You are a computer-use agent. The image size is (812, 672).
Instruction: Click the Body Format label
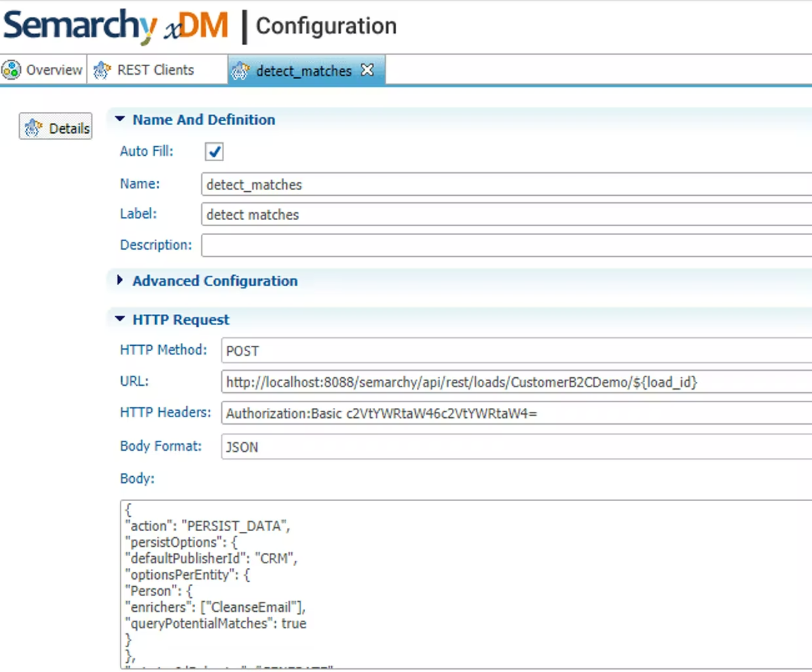click(x=160, y=446)
